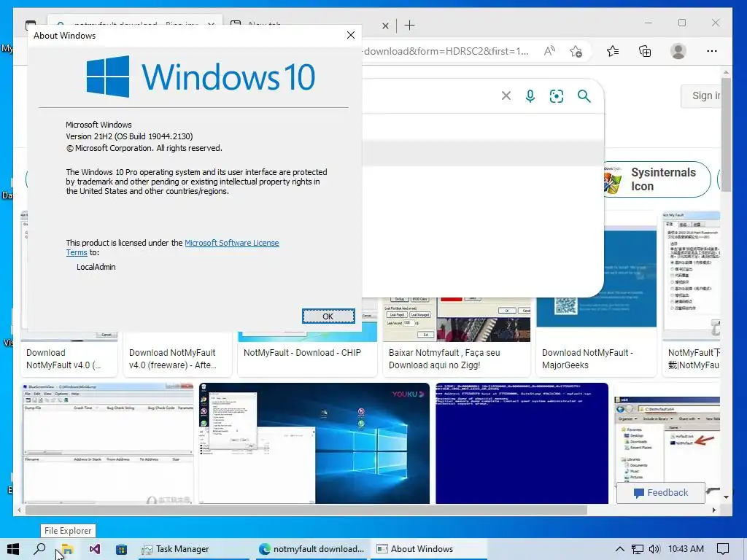Click the browser horizontal scrollbar
Image resolution: width=747 pixels, height=560 pixels.
[306, 510]
